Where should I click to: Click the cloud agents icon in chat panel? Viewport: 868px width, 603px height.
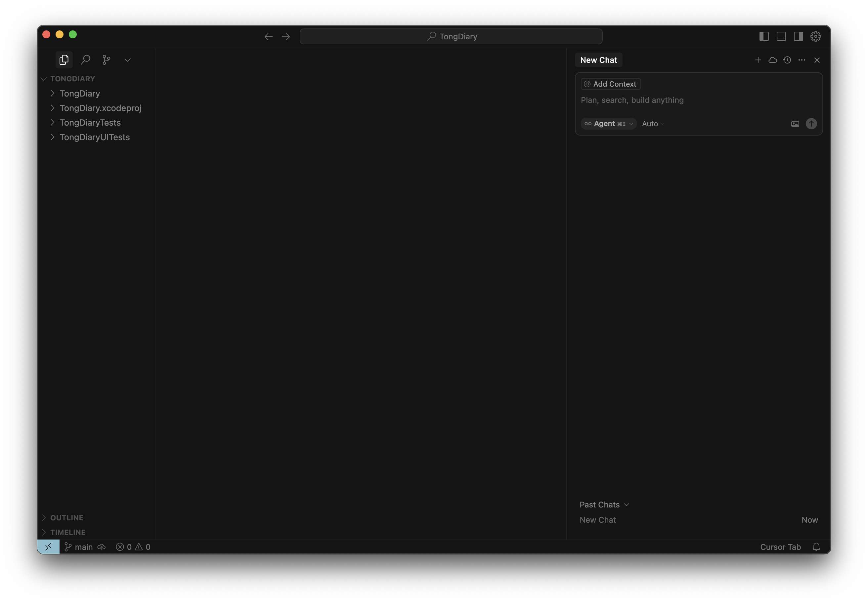[x=772, y=60]
